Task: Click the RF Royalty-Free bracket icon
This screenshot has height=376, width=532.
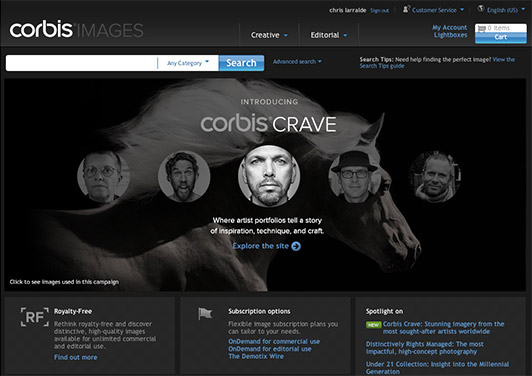Action: [x=35, y=317]
